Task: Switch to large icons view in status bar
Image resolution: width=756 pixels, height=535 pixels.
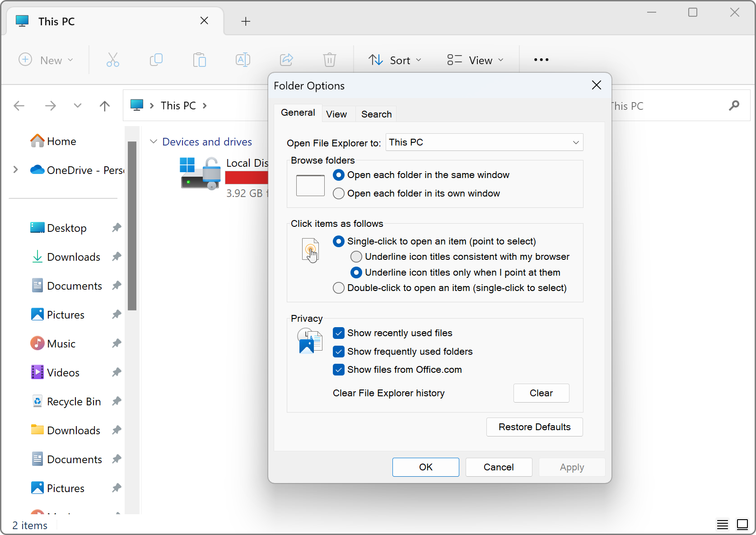Action: (x=742, y=524)
